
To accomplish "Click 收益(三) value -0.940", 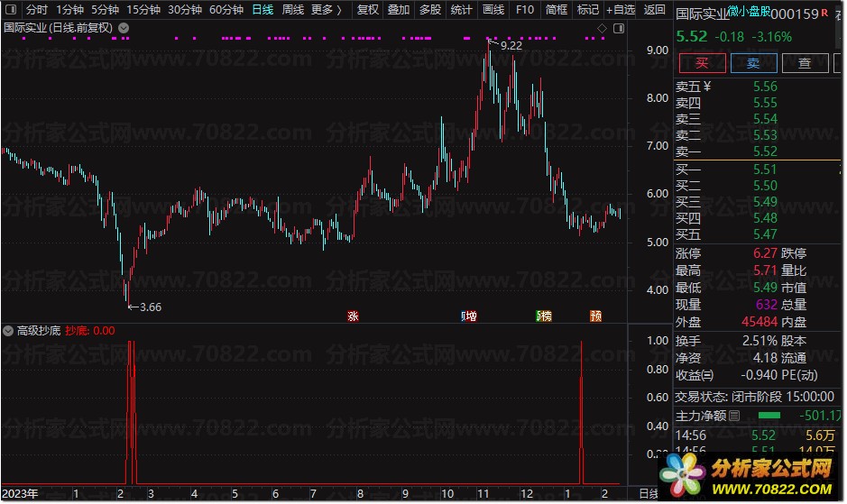I will (759, 375).
